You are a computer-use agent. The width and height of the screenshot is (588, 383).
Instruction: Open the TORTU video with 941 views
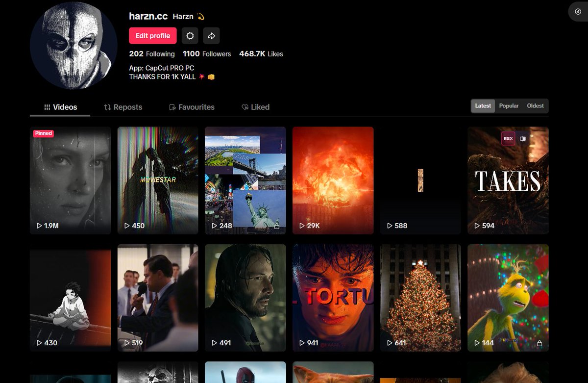click(333, 298)
